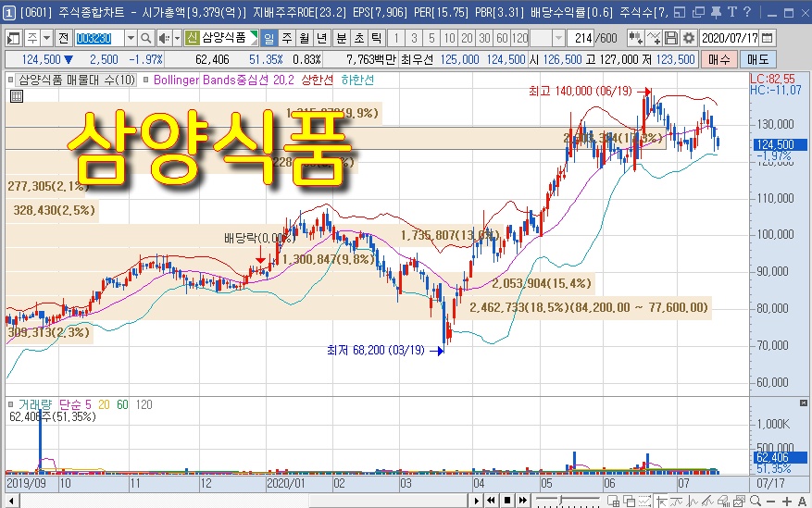This screenshot has height=508, width=812.
Task: Select the 초 second period
Action: point(359,38)
